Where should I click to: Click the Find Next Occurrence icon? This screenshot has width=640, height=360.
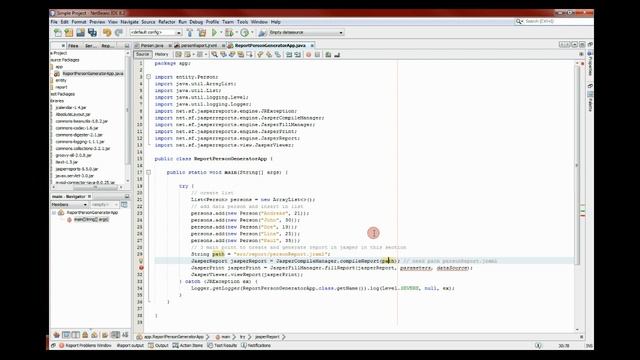coord(232,55)
